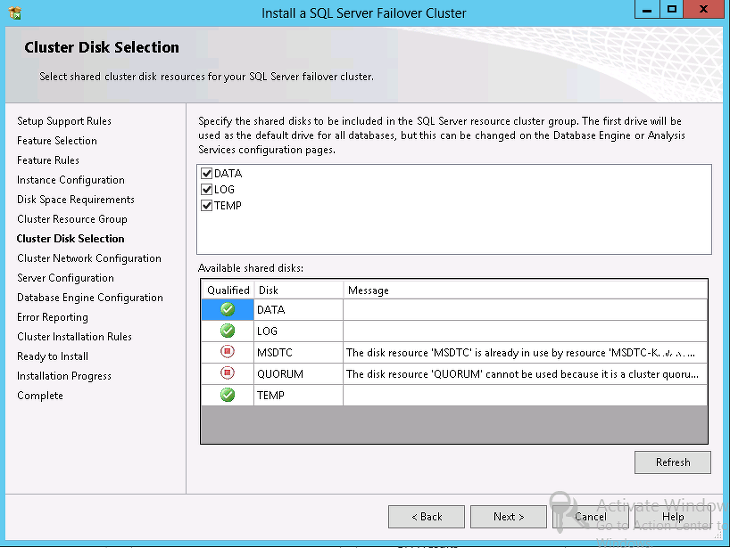Select the DATA row disk name cell

298,310
